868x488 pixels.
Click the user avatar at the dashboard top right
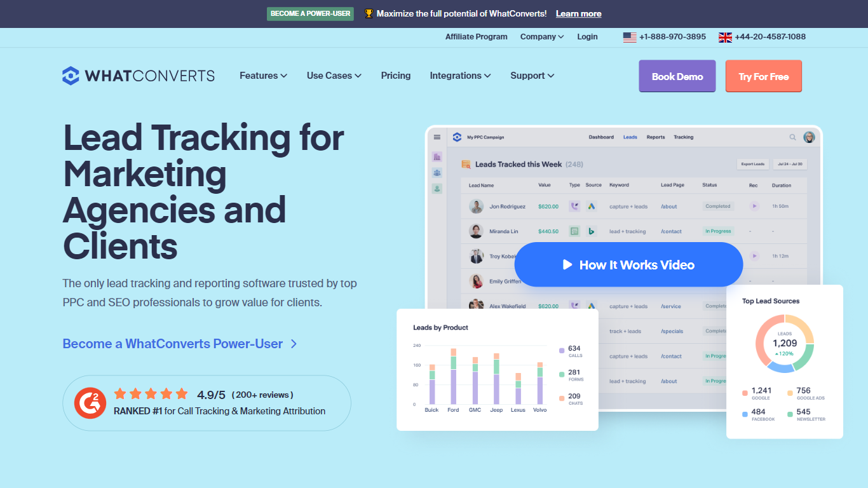point(809,137)
